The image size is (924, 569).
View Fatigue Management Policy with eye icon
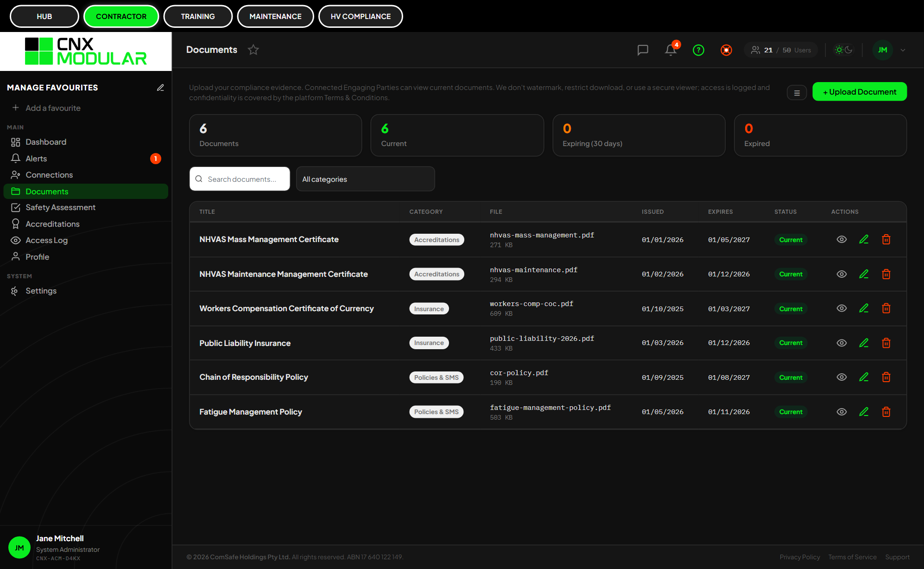pyautogui.click(x=842, y=412)
